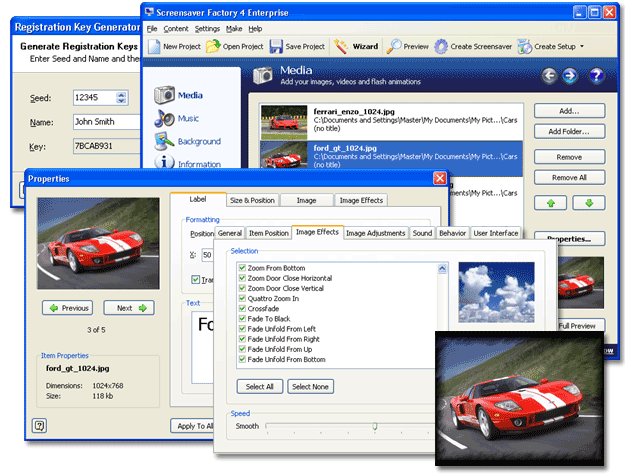The image size is (625, 475).
Task: Switch to the Image Adjustments tab
Action: [376, 233]
